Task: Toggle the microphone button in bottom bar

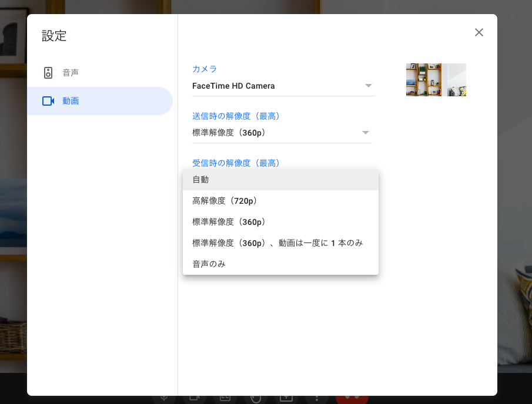Action: click(164, 399)
